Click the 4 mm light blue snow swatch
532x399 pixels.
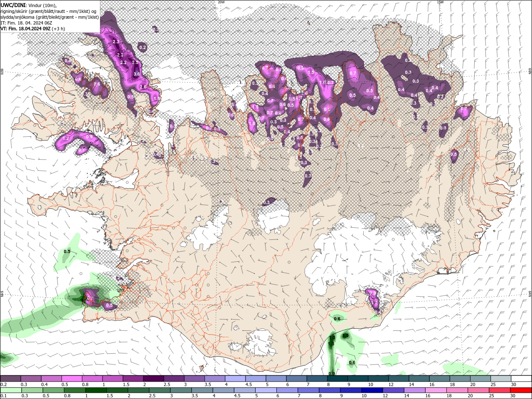tap(234, 379)
